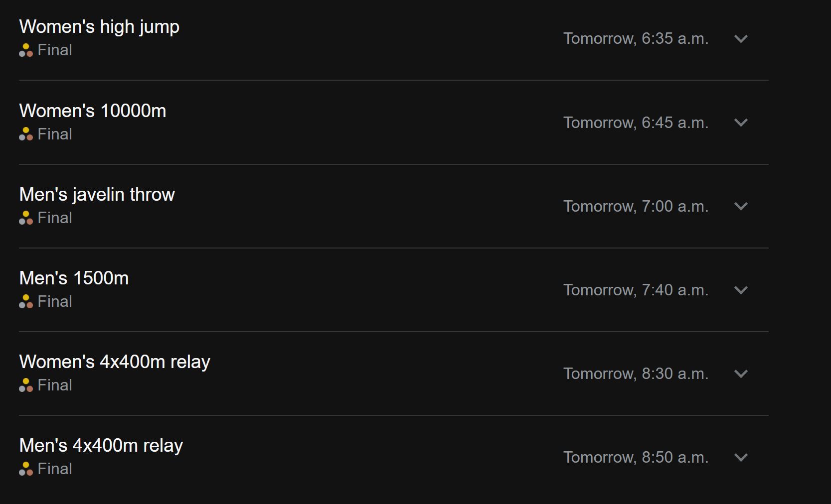The height and width of the screenshot is (504, 831).
Task: Expand Women's 4x400m relay chevron
Action: (x=741, y=374)
